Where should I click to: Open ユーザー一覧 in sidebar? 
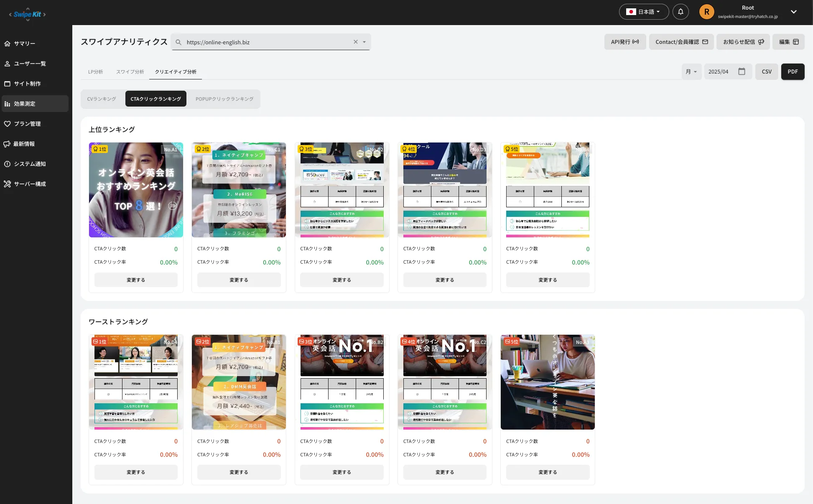click(x=30, y=64)
